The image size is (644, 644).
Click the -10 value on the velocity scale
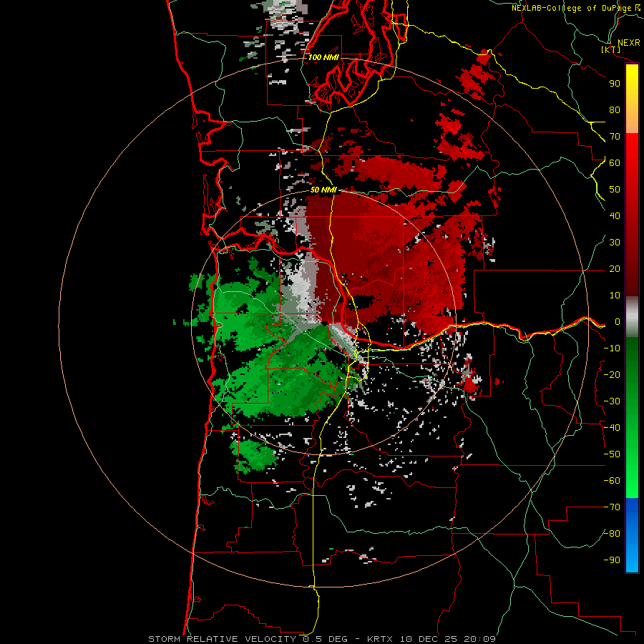(612, 348)
